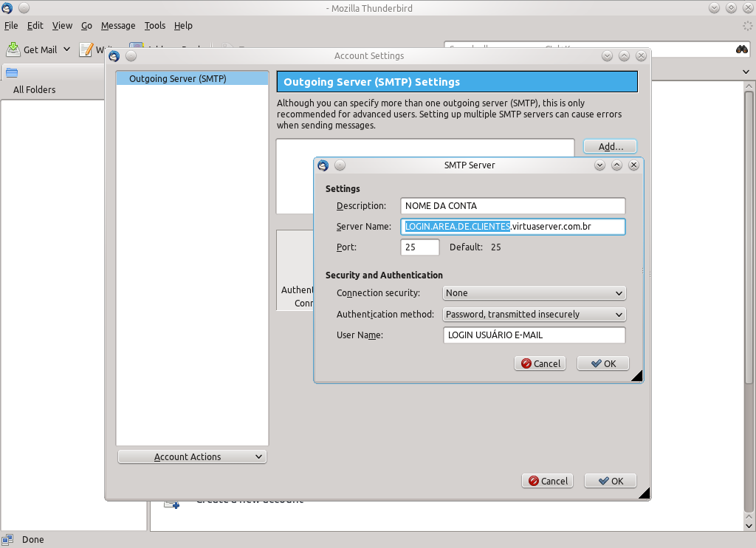Click the Done status text

tap(32, 540)
